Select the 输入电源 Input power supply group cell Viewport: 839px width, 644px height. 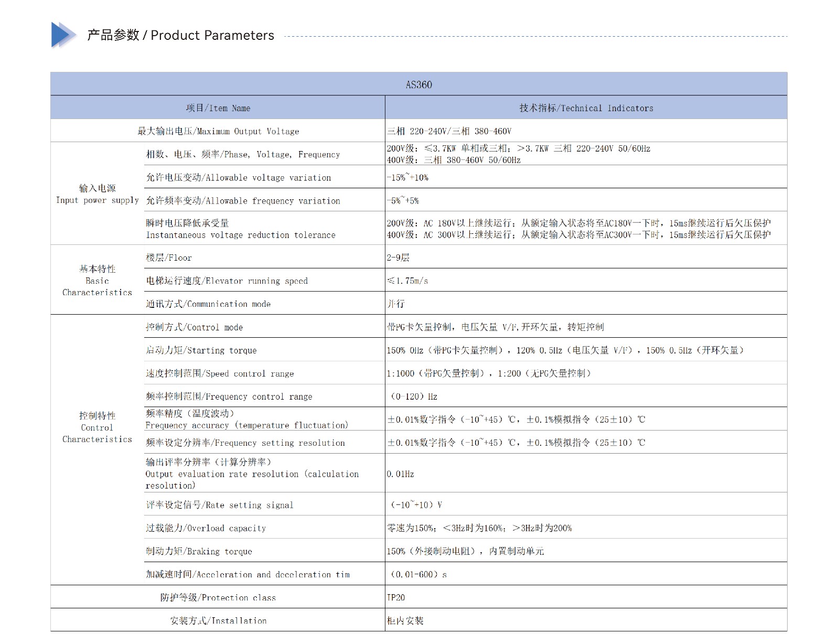pyautogui.click(x=98, y=194)
